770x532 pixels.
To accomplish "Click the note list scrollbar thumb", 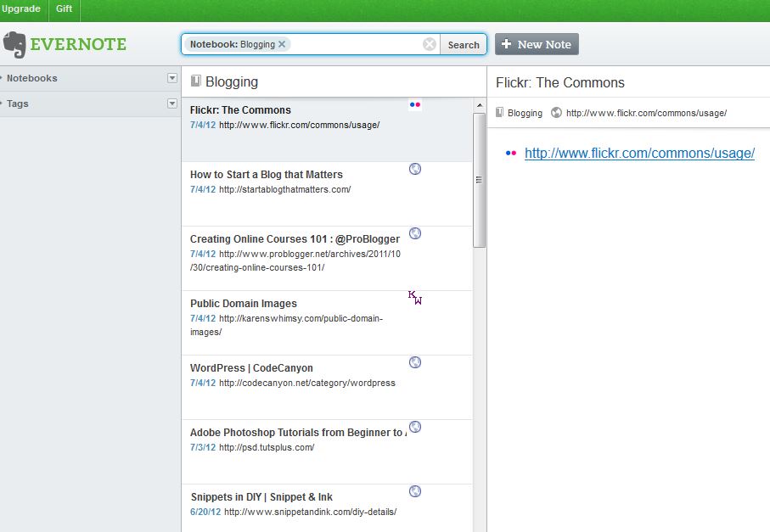I will click(480, 180).
